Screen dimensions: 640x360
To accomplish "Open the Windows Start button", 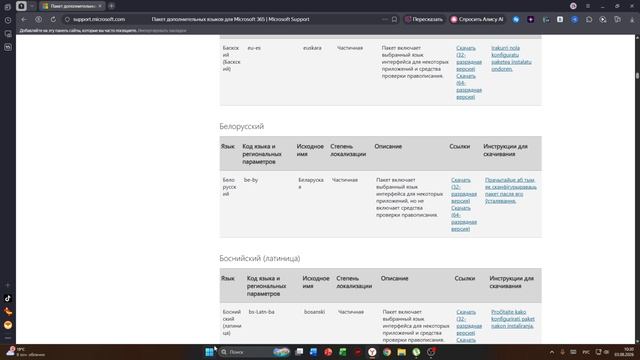I will click(x=209, y=352).
